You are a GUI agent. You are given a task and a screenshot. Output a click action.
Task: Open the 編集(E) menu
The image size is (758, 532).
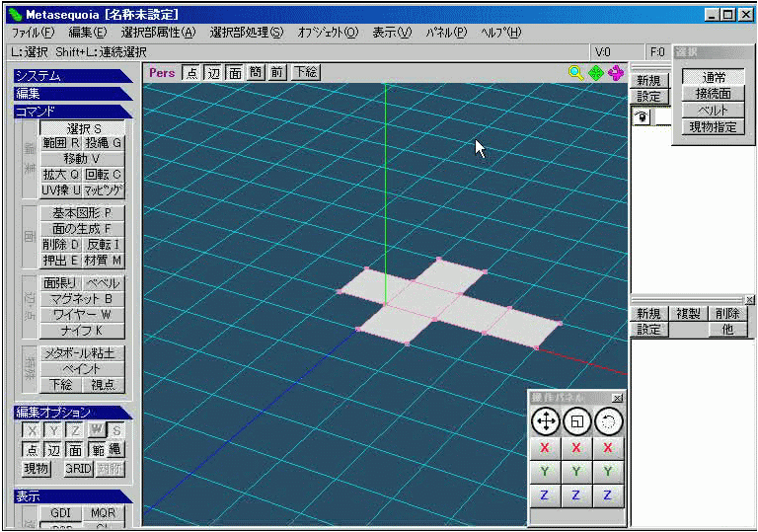[x=88, y=33]
